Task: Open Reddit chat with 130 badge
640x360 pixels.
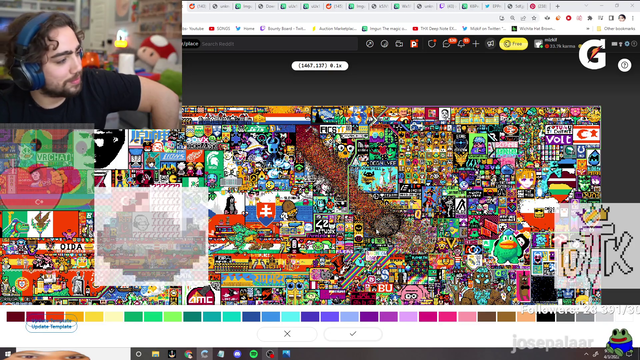Action: click(446, 44)
